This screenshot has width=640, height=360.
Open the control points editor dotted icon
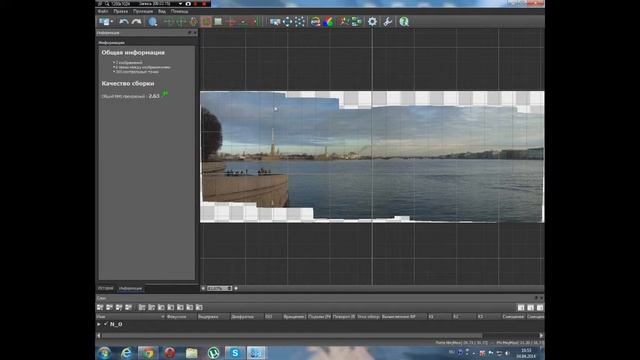pyautogui.click(x=300, y=22)
